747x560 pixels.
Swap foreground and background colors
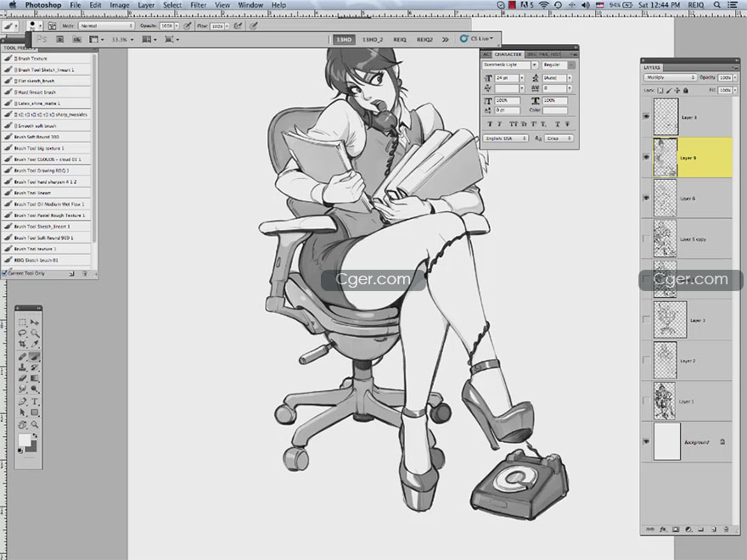34,436
